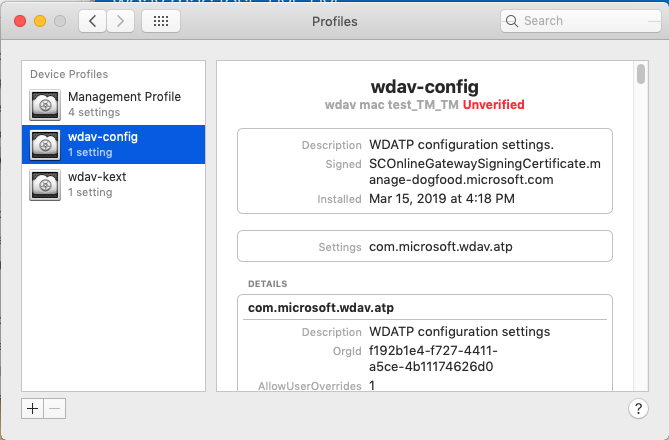Image resolution: width=669 pixels, height=440 pixels.
Task: Open help with question mark button
Action: pos(638,408)
